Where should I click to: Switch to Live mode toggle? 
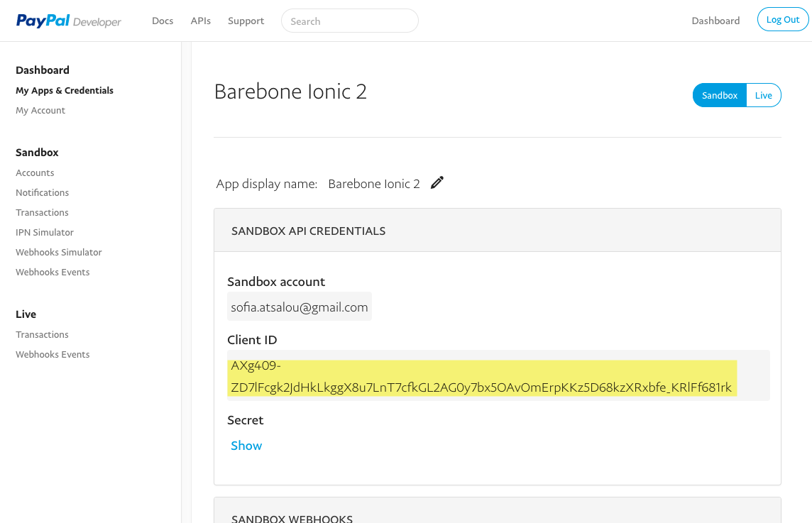coord(763,95)
